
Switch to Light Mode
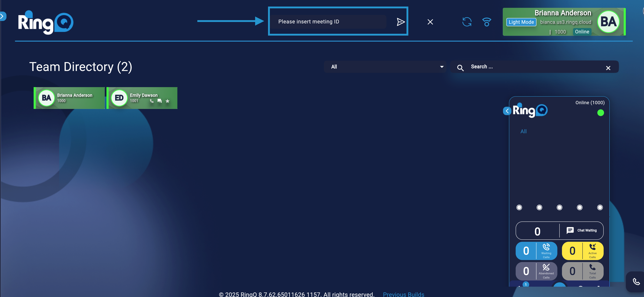pyautogui.click(x=521, y=22)
